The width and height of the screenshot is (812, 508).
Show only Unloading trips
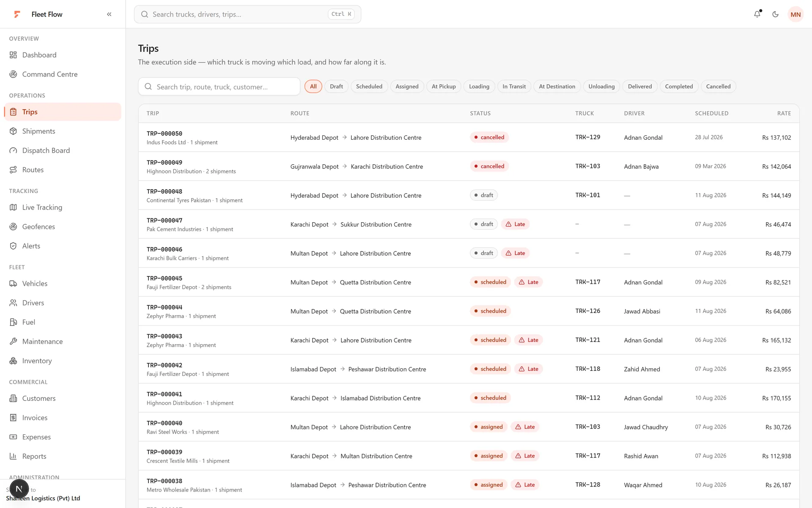coord(601,86)
